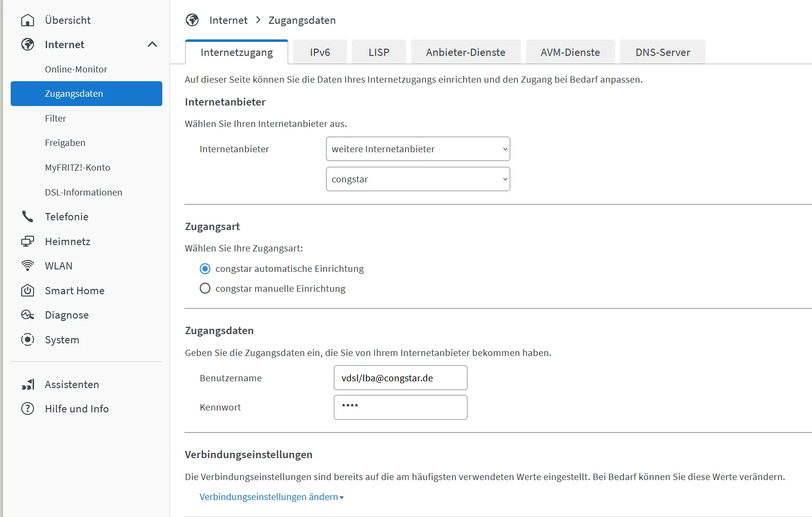This screenshot has height=517, width=812.
Task: Click the Übersicht home icon
Action: point(28,20)
